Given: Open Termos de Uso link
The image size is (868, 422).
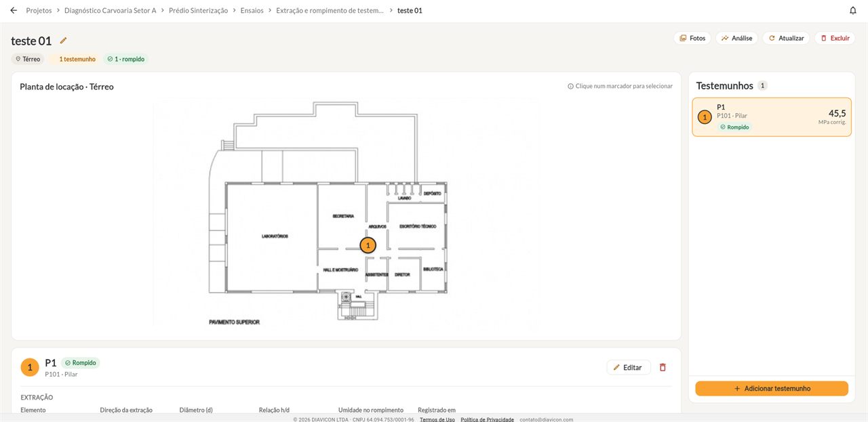Looking at the screenshot, I should point(437,419).
